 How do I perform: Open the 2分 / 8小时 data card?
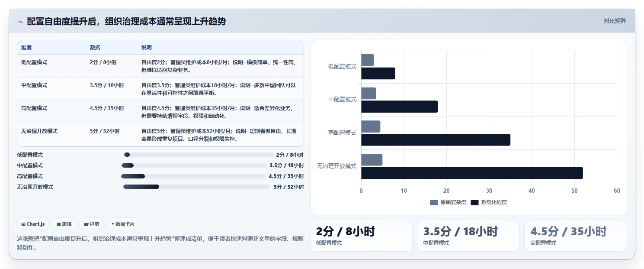pyautogui.click(x=361, y=236)
